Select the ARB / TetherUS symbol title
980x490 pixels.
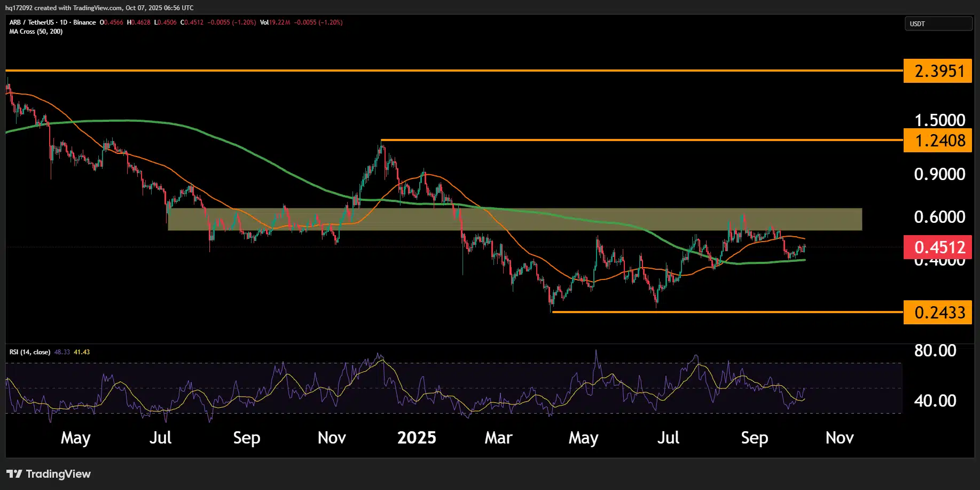[32, 22]
